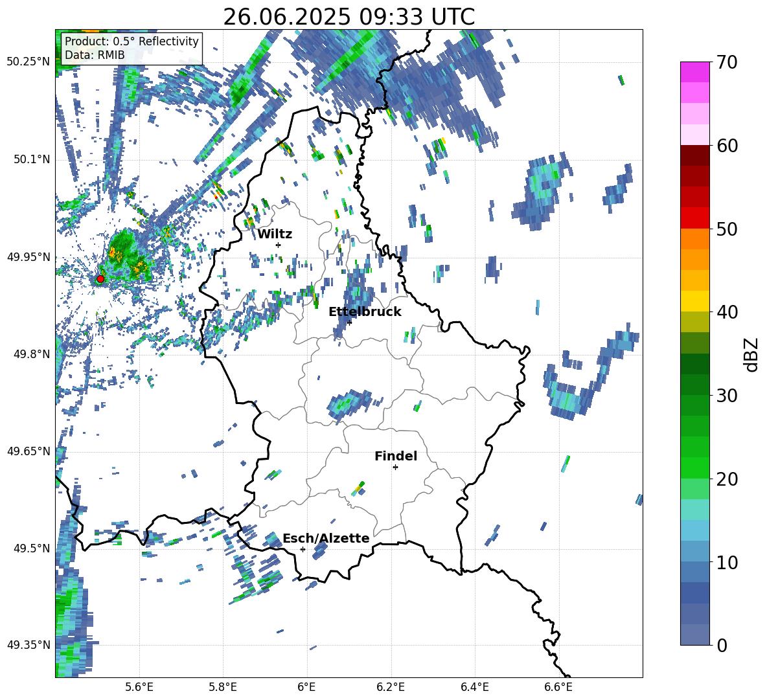Click the light pink colorbar segment above 60
Viewport: 767px width, 700px height.
[694, 135]
